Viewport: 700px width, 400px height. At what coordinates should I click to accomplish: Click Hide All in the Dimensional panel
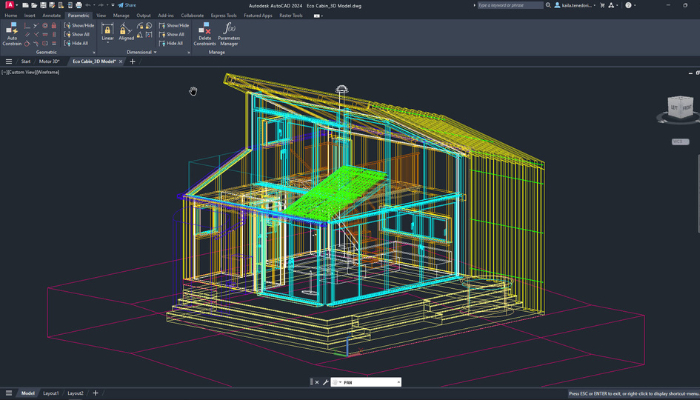tap(171, 43)
